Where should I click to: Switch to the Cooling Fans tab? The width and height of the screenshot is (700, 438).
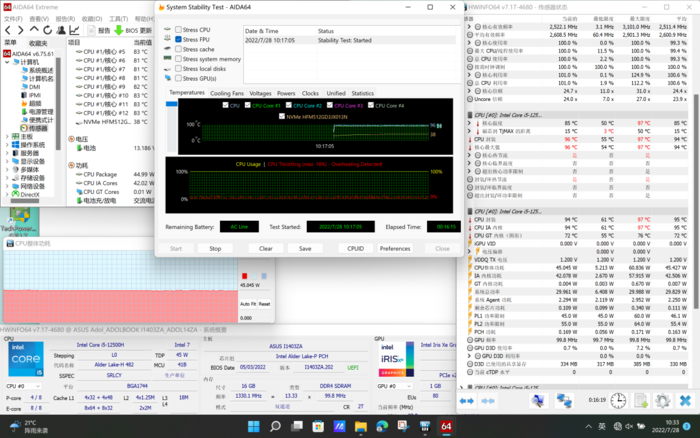[227, 93]
